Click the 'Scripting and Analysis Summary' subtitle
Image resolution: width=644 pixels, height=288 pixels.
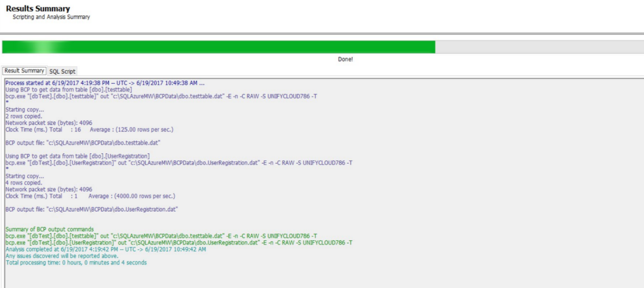point(51,17)
